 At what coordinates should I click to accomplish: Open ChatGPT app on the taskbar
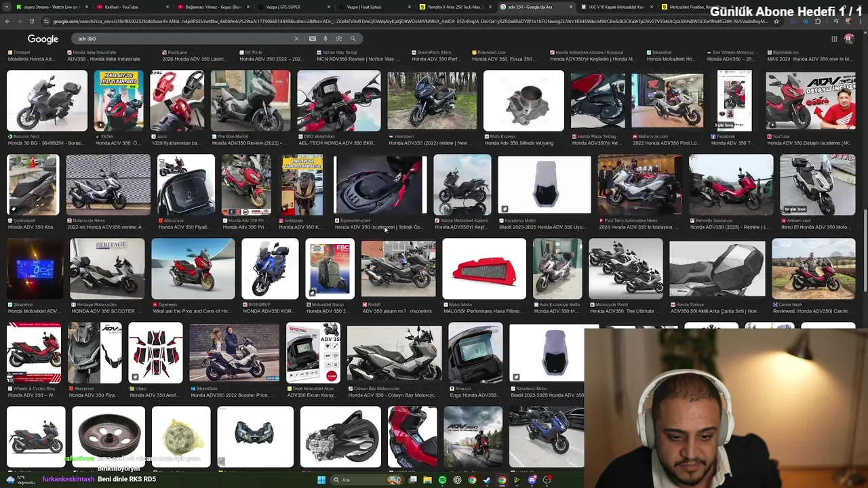(x=457, y=480)
